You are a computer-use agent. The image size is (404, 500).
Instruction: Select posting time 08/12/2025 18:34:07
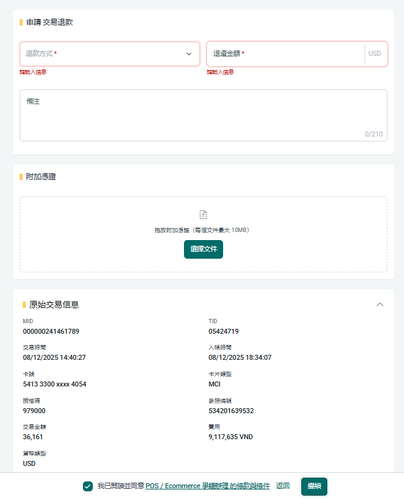[x=240, y=357]
